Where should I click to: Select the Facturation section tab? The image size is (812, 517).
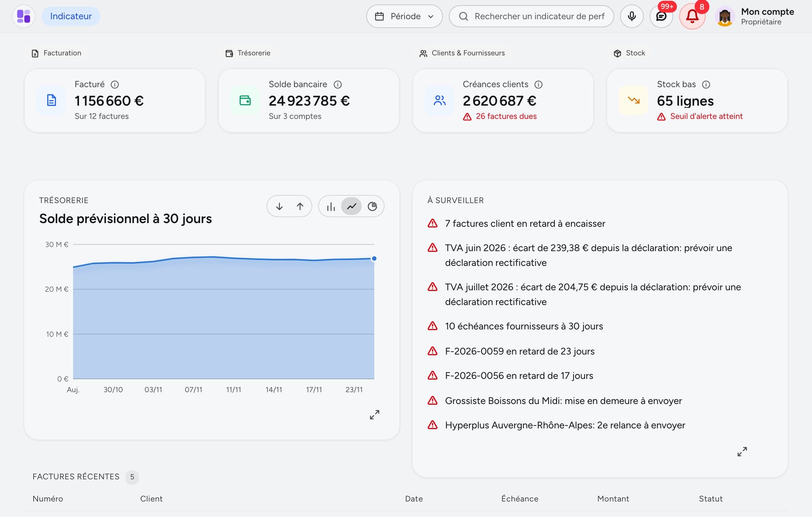point(56,53)
